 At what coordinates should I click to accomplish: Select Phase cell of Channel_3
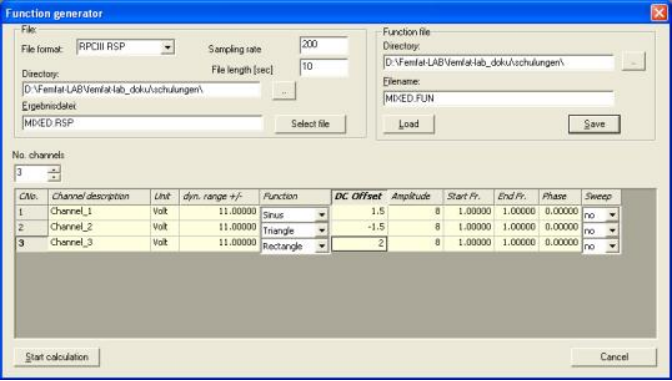(560, 243)
